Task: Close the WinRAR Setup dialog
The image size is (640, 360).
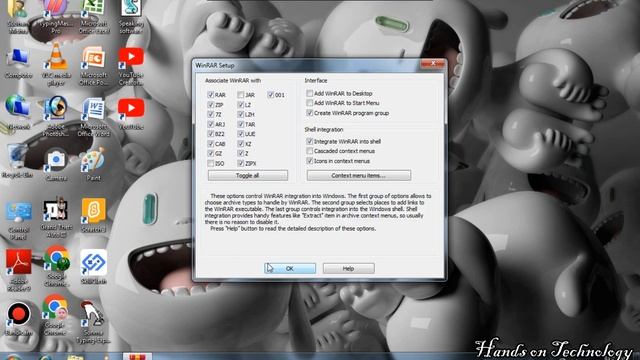Action: pos(433,63)
